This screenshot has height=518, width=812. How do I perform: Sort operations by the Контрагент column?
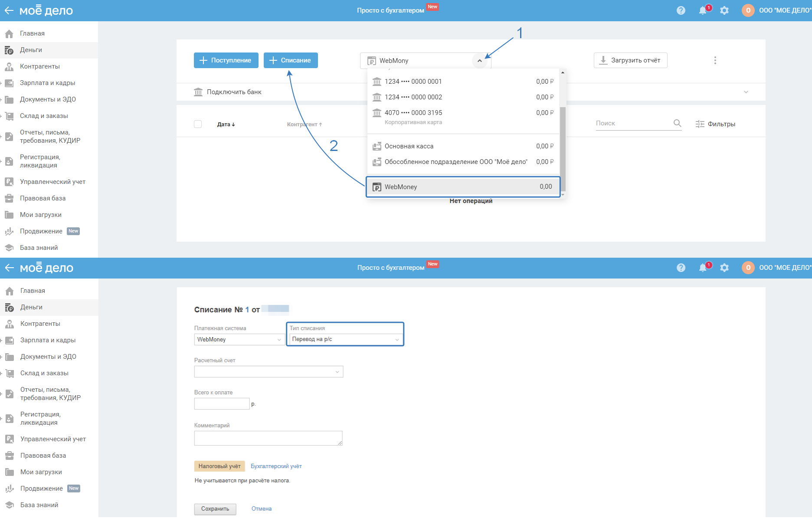coord(304,125)
